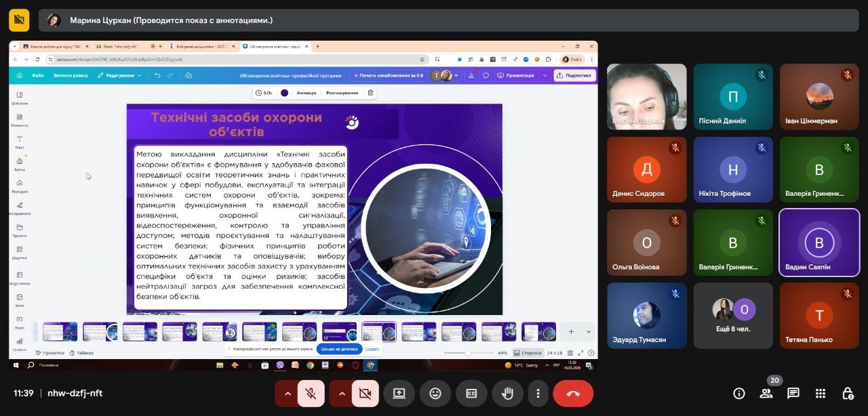Click the annotations icon at top left
This screenshot has height=416, width=868.
click(19, 20)
